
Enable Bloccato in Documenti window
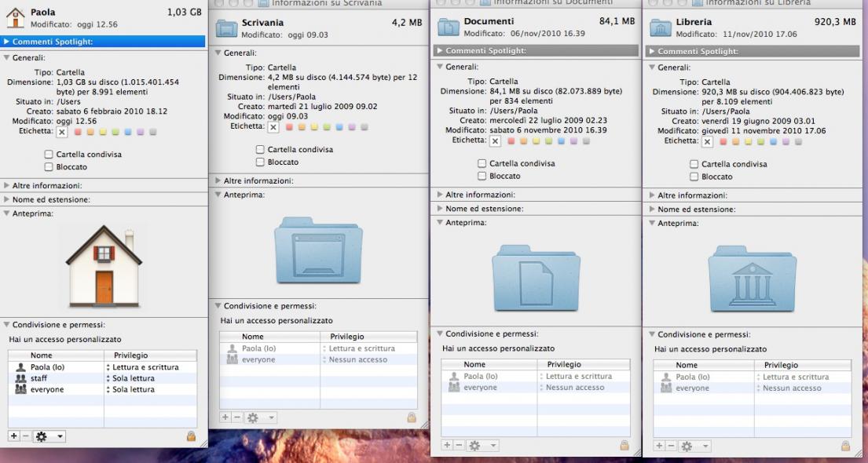coord(482,176)
